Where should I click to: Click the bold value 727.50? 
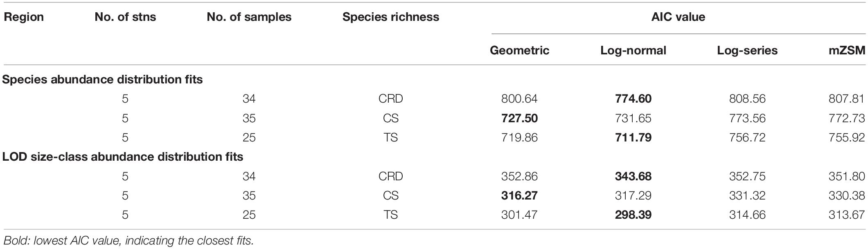tap(519, 119)
